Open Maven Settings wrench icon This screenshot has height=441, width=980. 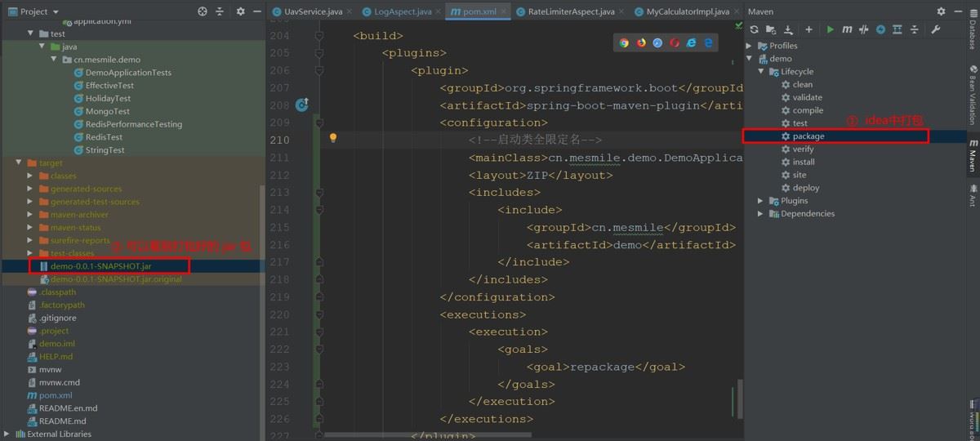coord(936,29)
